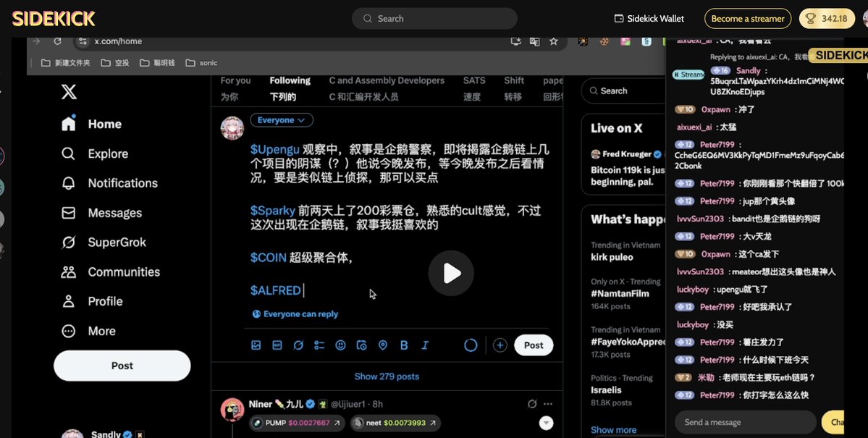The width and height of the screenshot is (868, 438).
Task: Click Everyone can reply setting
Action: [295, 314]
